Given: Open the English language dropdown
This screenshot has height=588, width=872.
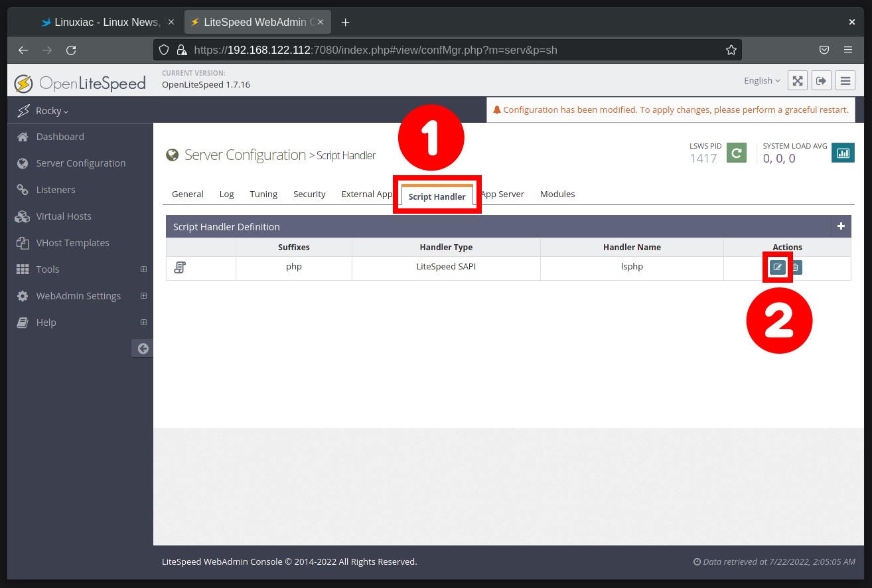Looking at the screenshot, I should [762, 80].
